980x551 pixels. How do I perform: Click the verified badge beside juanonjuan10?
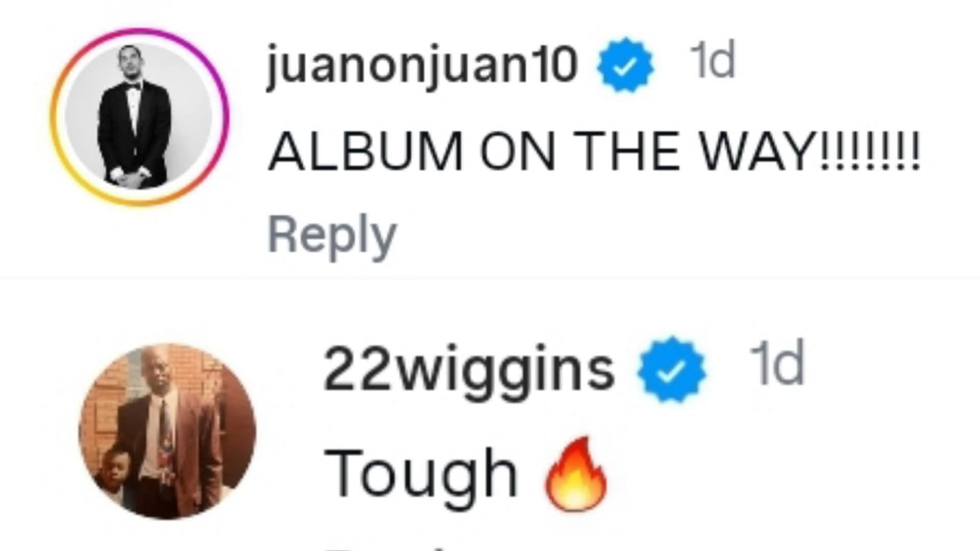(625, 65)
